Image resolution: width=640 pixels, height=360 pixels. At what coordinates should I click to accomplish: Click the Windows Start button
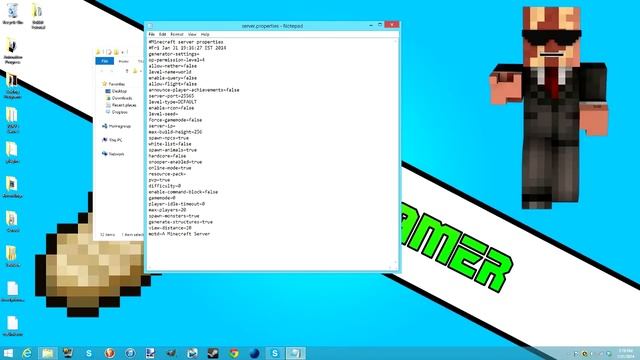click(8, 353)
